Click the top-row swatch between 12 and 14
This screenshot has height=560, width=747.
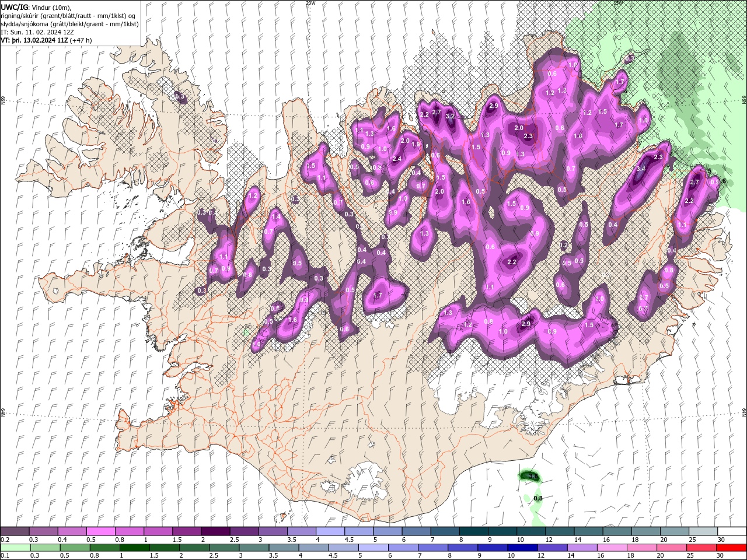[x=560, y=531]
